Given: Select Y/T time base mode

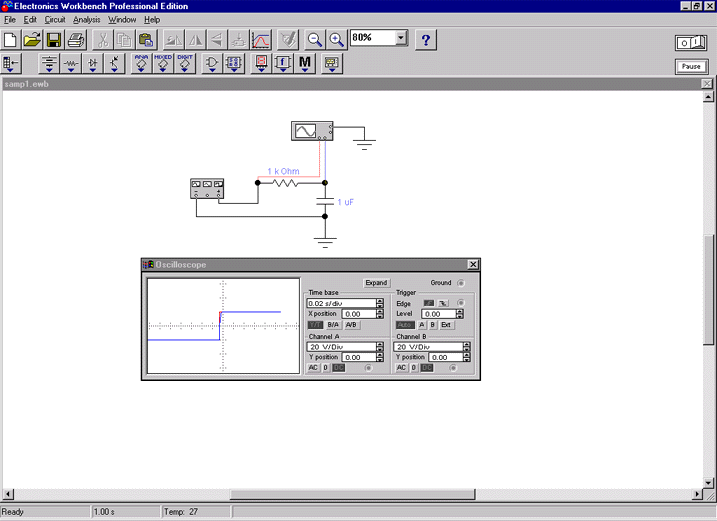Looking at the screenshot, I should coord(315,325).
